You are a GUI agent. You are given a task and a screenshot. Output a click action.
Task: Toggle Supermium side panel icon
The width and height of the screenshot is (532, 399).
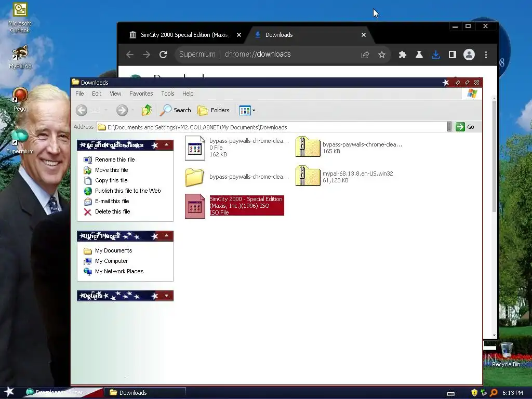pos(453,55)
